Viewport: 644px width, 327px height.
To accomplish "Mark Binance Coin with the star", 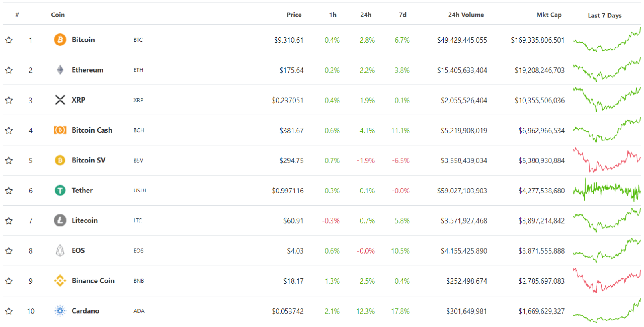I will point(9,281).
